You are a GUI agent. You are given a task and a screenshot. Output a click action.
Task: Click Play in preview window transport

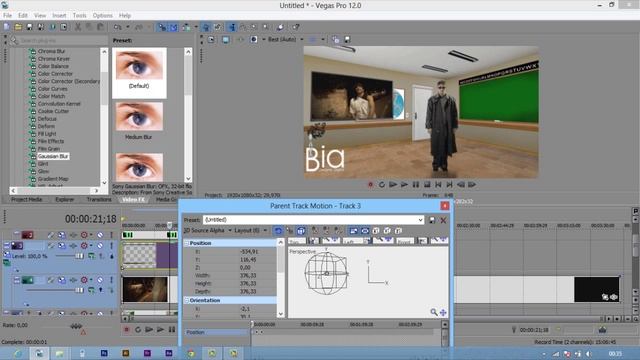pos(404,184)
